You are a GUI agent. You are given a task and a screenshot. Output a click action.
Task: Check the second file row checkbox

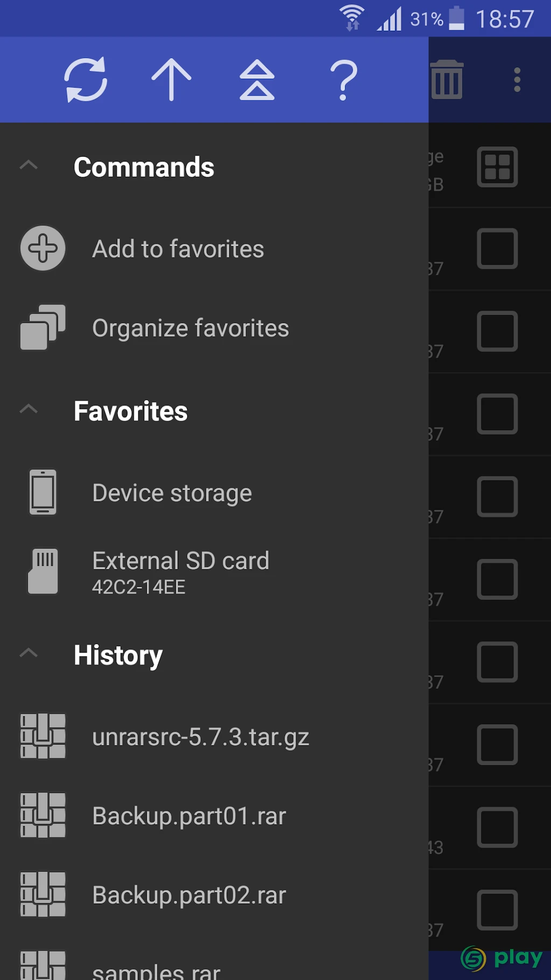click(x=497, y=331)
